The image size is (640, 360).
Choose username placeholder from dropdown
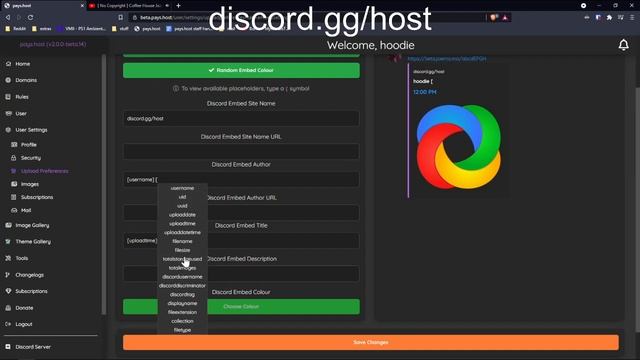[x=182, y=188]
